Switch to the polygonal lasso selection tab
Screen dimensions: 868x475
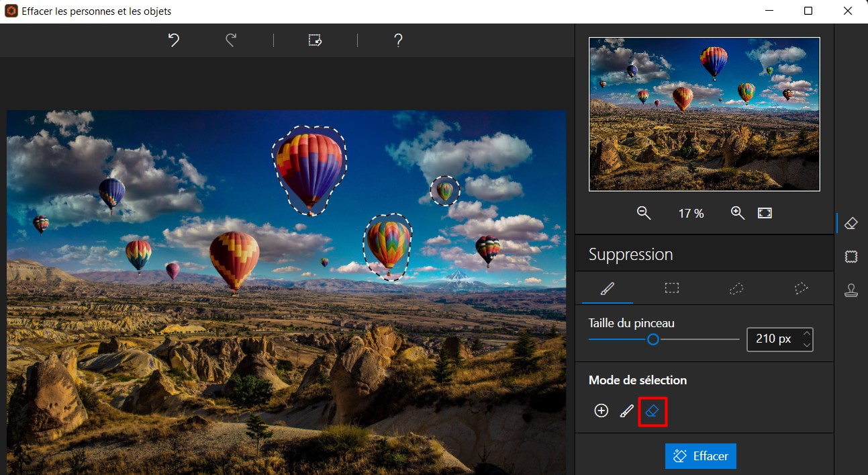tap(801, 288)
